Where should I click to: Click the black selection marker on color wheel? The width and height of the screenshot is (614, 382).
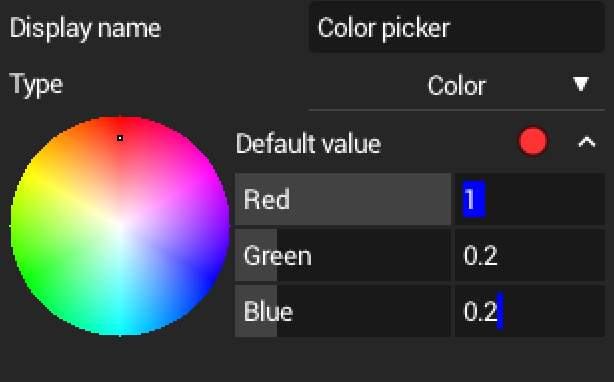click(120, 138)
